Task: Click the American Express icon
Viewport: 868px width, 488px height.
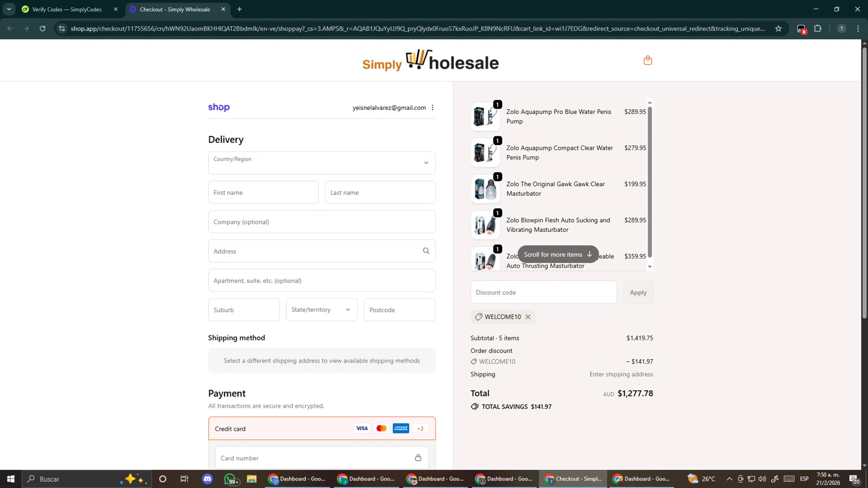Action: pyautogui.click(x=401, y=428)
